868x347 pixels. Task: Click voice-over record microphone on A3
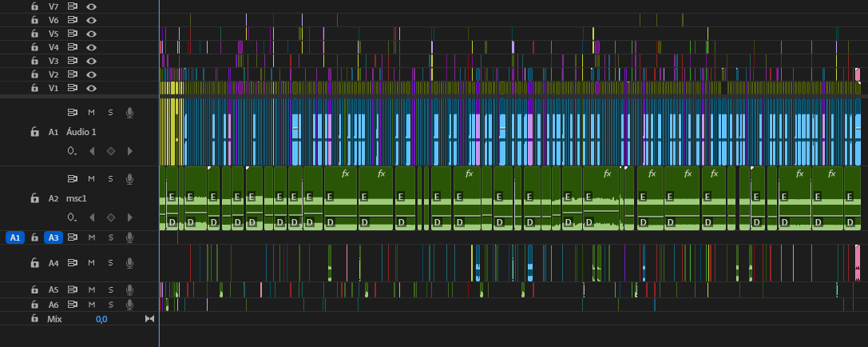[x=129, y=237]
